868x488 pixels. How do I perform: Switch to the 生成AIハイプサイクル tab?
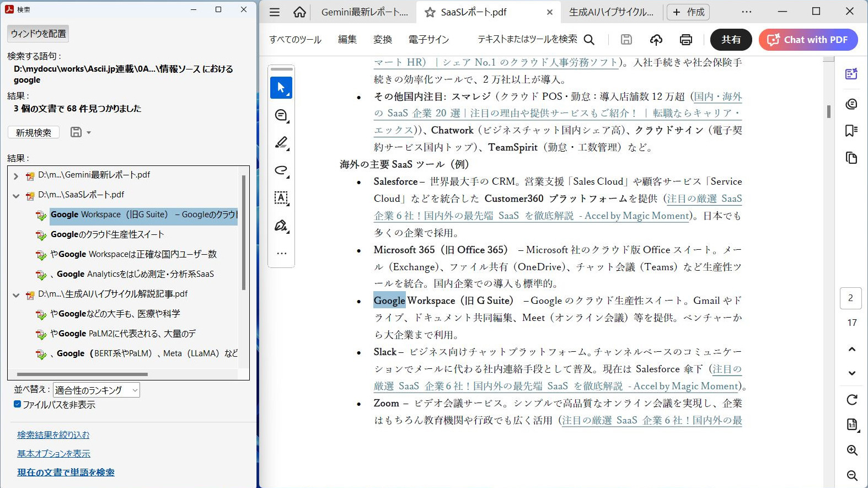[610, 12]
